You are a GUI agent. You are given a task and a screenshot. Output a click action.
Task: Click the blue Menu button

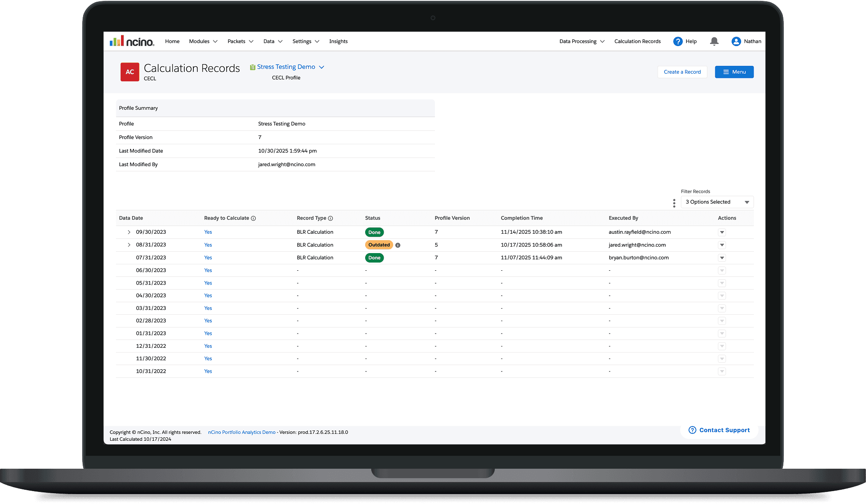click(x=734, y=72)
